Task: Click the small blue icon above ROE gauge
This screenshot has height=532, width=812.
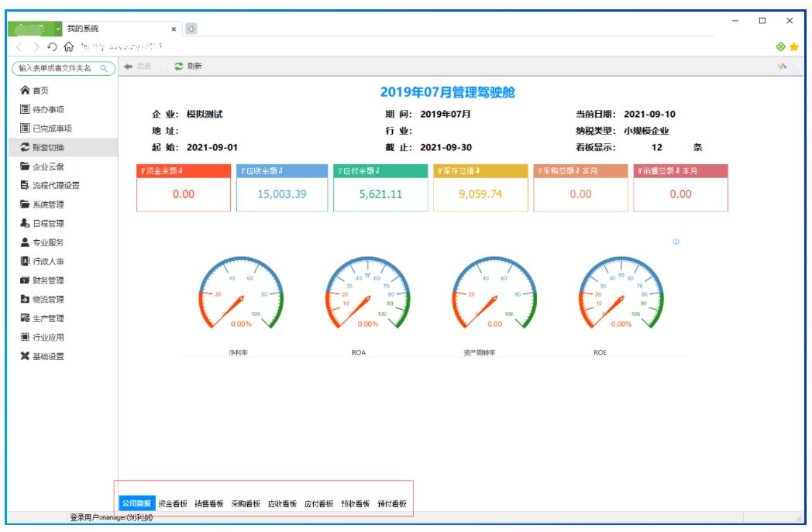Action: 676,242
